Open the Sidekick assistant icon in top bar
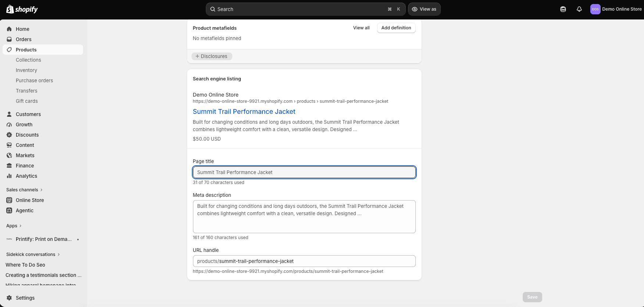 [x=563, y=9]
